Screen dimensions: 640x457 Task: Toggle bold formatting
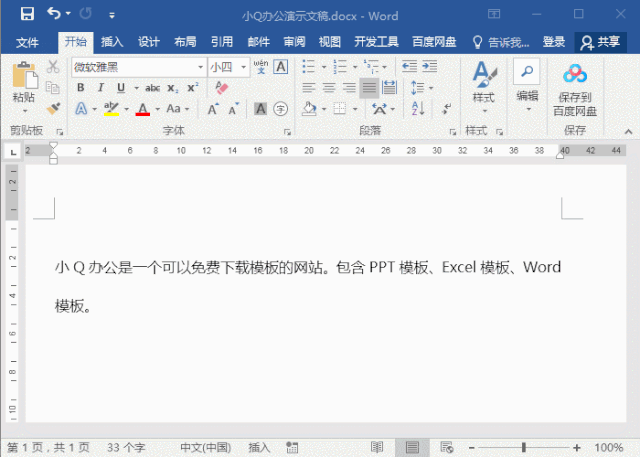coord(81,88)
